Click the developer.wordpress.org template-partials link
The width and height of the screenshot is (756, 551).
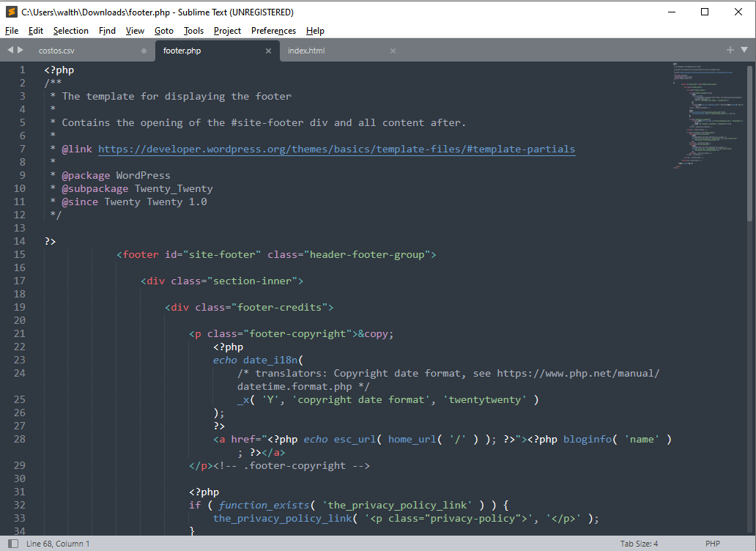pyautogui.click(x=336, y=149)
